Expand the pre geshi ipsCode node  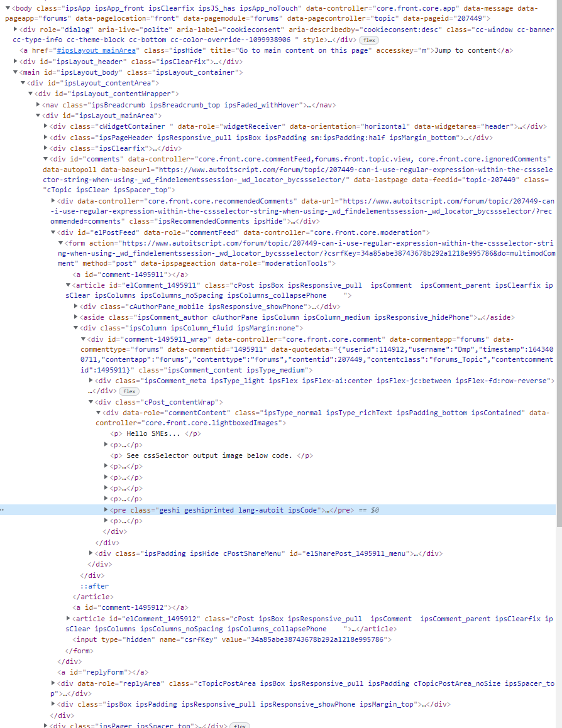point(106,510)
